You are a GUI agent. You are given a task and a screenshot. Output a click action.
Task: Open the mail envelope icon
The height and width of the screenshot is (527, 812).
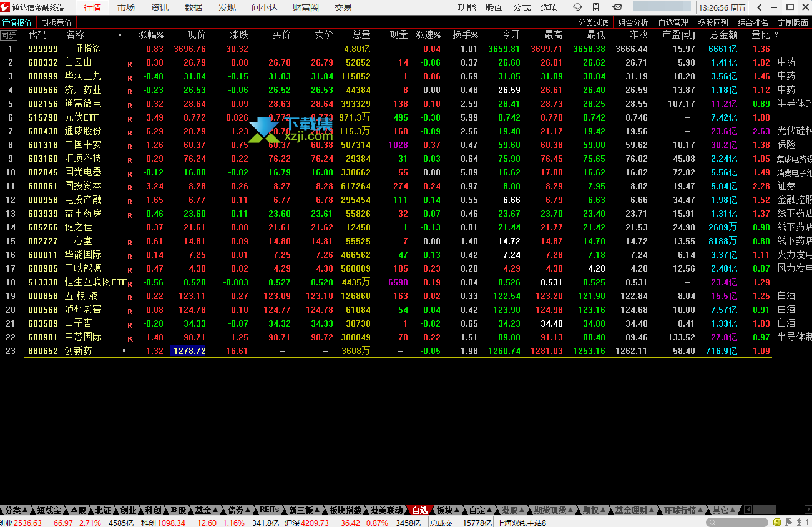[x=617, y=7]
